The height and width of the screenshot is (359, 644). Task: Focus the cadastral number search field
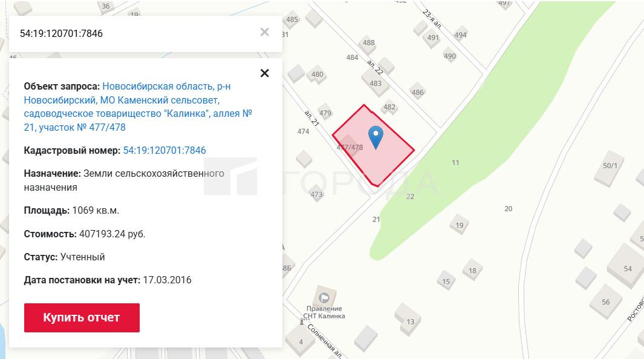pyautogui.click(x=135, y=33)
